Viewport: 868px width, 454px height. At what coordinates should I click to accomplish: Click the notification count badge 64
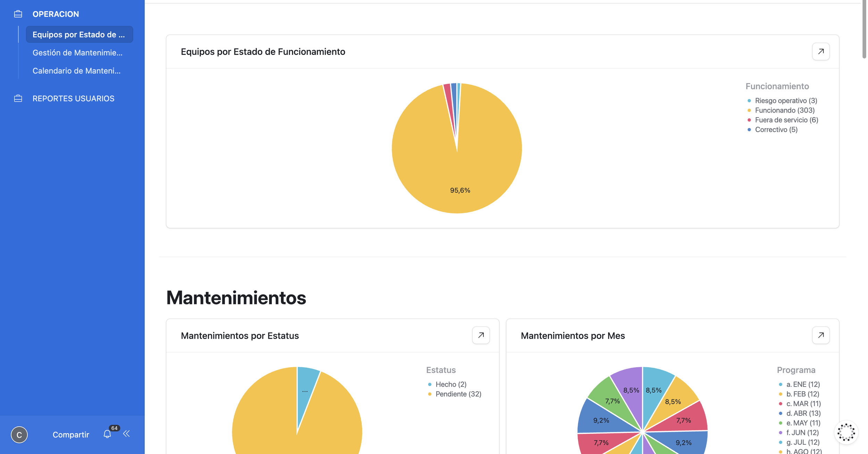point(114,428)
